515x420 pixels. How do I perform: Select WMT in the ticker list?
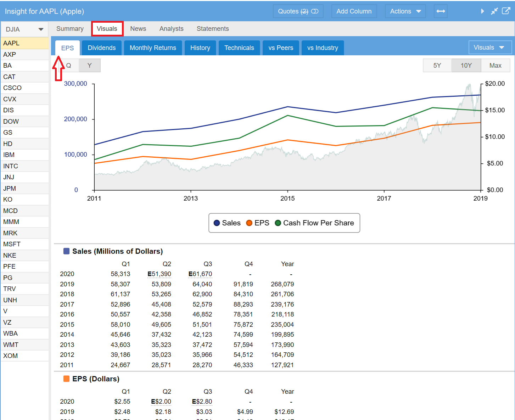(x=24, y=345)
